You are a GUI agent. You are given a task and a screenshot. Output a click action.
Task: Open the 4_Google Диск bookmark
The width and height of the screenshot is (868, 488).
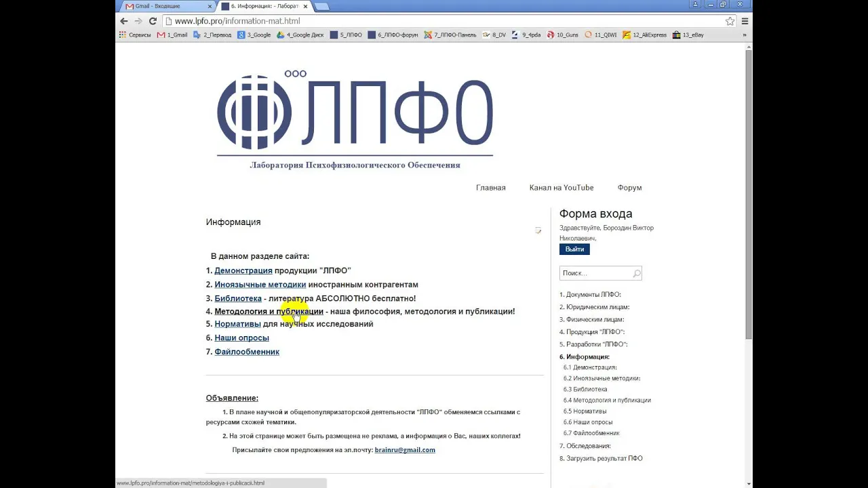tap(300, 35)
